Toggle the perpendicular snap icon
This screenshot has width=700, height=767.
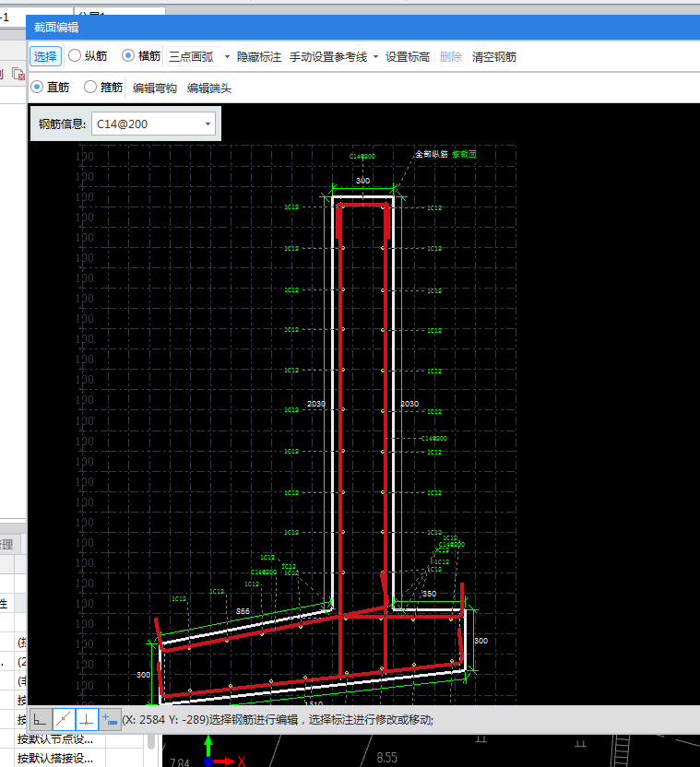[x=87, y=720]
